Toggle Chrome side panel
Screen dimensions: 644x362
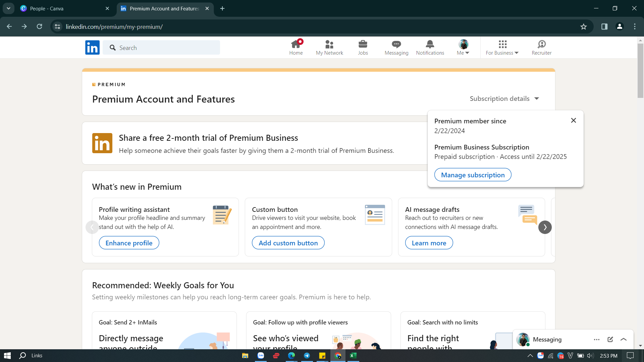click(604, 26)
